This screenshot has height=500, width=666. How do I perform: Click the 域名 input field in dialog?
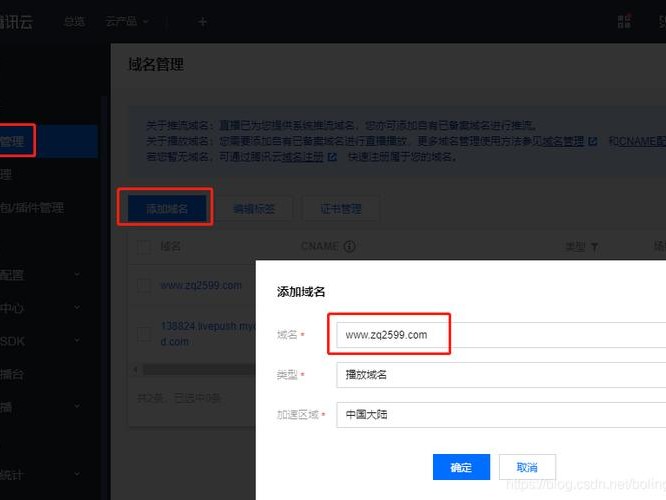coord(501,335)
